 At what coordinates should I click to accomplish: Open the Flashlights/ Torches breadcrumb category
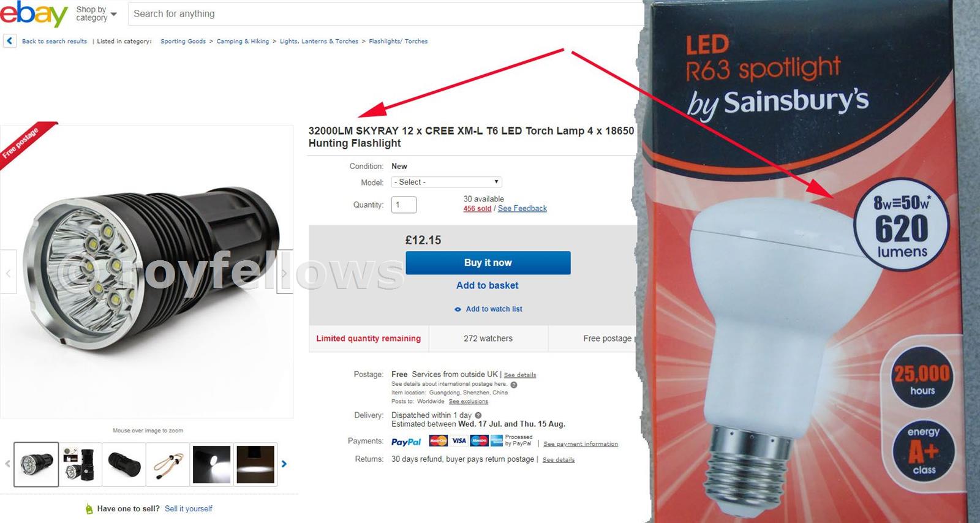(398, 41)
